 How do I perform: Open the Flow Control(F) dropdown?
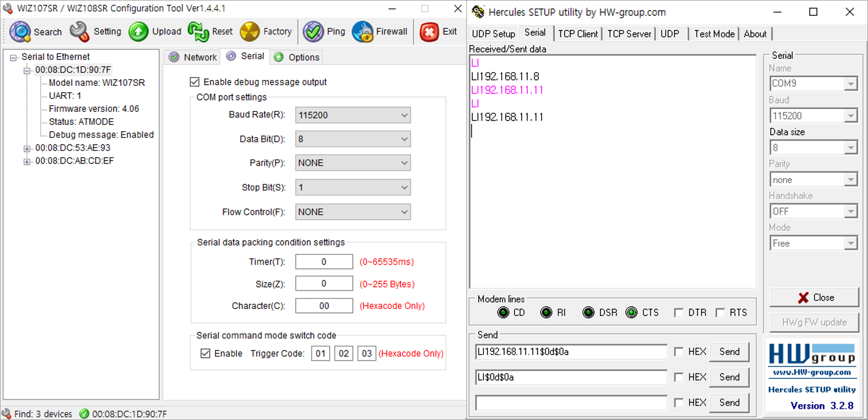tap(353, 212)
